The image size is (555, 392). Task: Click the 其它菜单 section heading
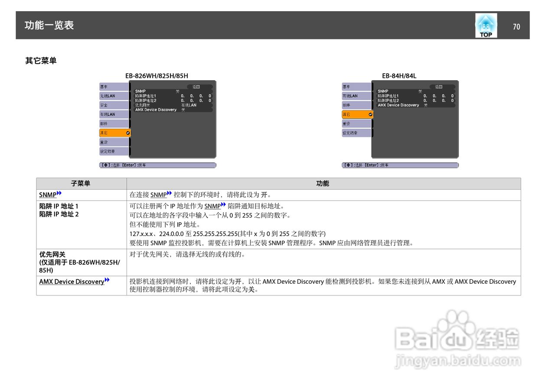point(41,61)
